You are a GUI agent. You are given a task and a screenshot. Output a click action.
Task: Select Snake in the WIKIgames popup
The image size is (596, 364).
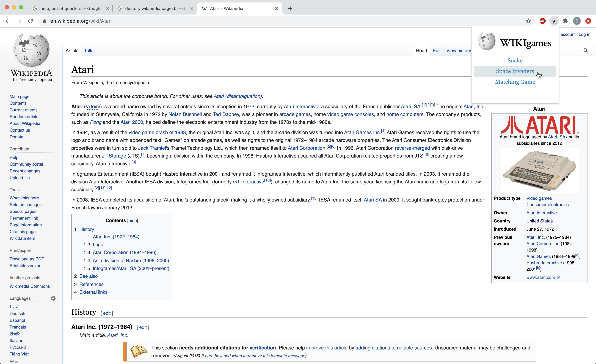tap(515, 60)
